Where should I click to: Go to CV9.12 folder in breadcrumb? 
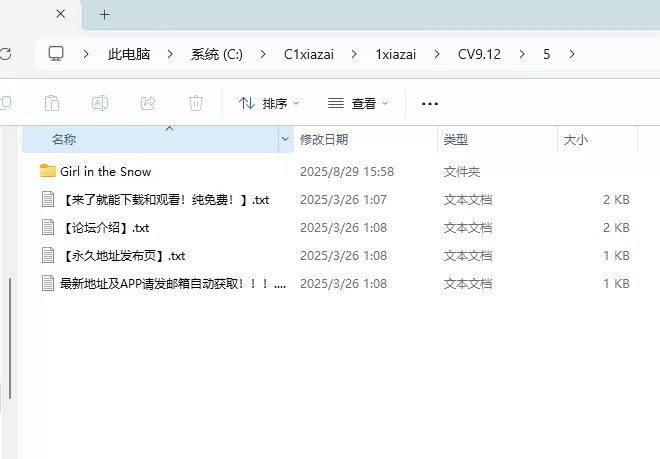click(x=479, y=54)
